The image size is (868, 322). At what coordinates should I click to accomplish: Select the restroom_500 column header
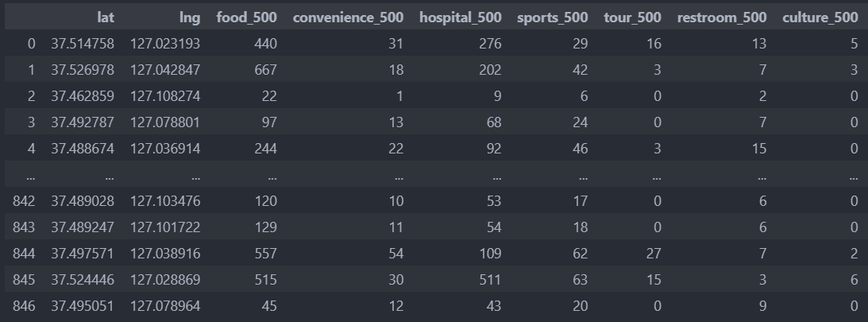(x=722, y=17)
